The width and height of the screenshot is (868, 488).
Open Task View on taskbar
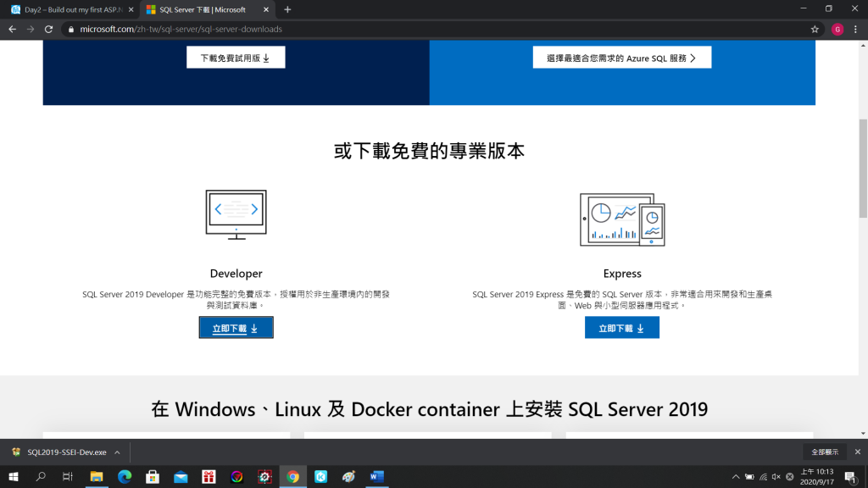[68, 476]
